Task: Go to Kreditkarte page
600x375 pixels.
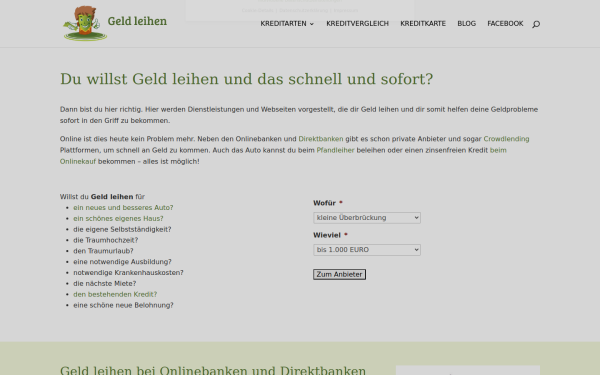Action: 423,24
